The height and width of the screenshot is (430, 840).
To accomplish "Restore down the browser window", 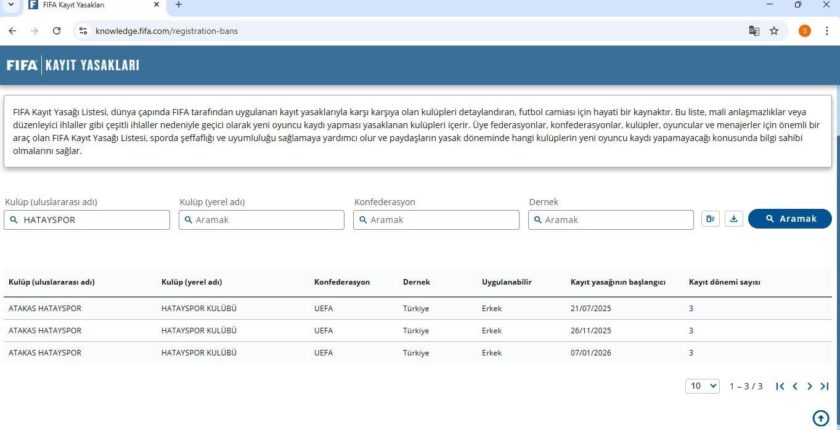I will tap(798, 5).
